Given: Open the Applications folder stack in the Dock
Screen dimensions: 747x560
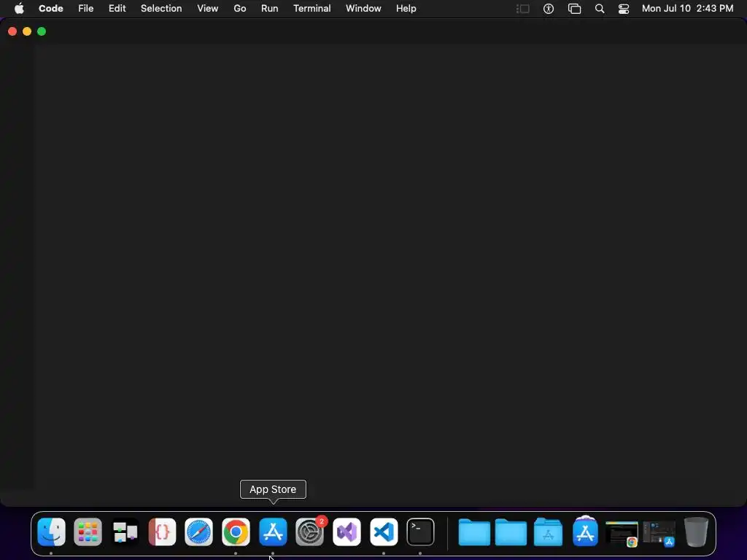Looking at the screenshot, I should (x=548, y=532).
